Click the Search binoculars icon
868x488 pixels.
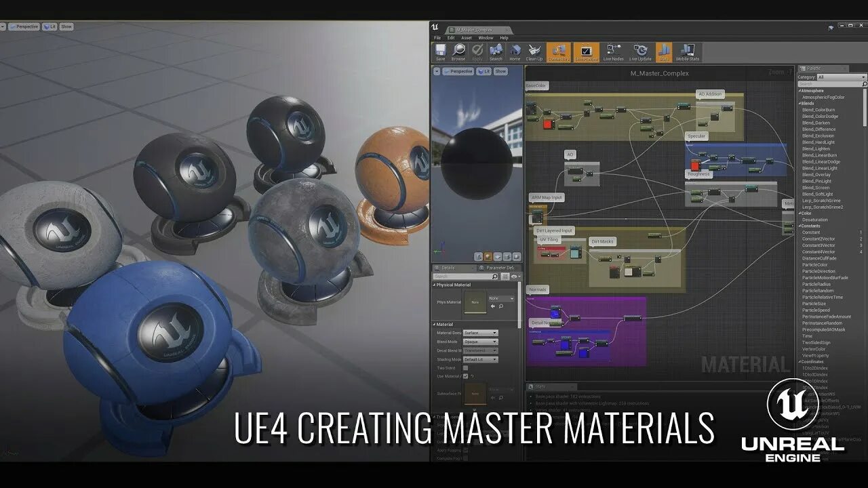(496, 50)
